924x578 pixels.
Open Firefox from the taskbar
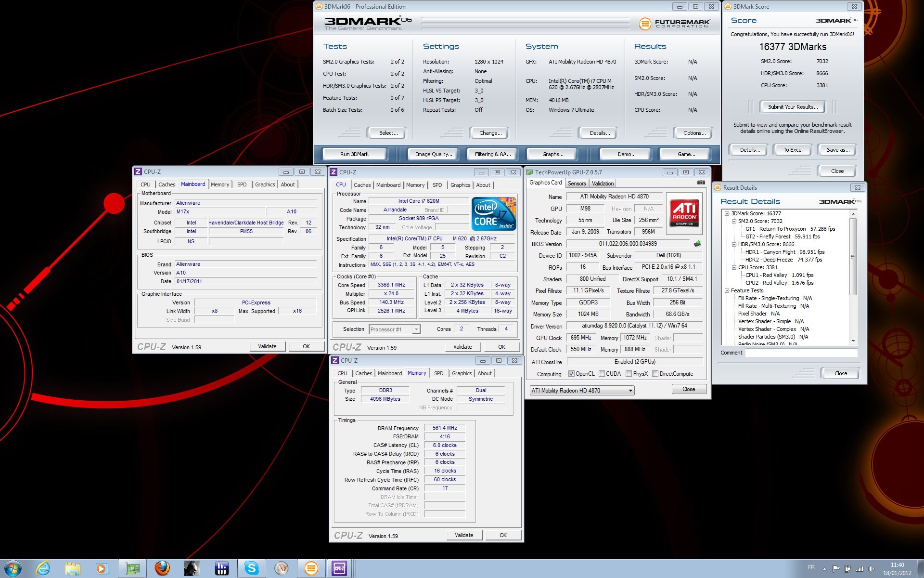click(x=162, y=569)
